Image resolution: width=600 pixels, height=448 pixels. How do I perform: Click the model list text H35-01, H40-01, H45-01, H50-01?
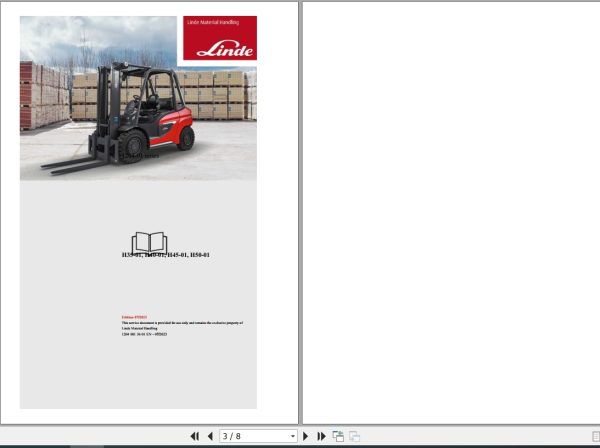coord(166,255)
